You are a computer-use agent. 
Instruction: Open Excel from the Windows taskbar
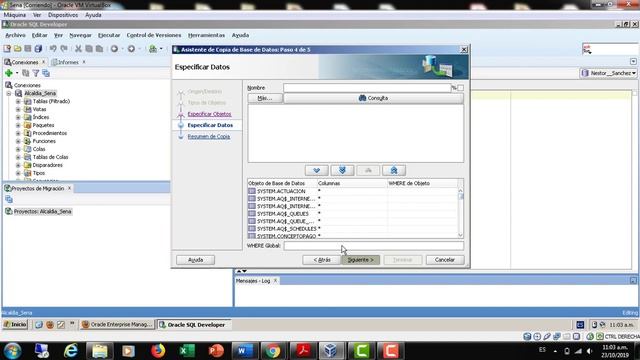click(187, 351)
